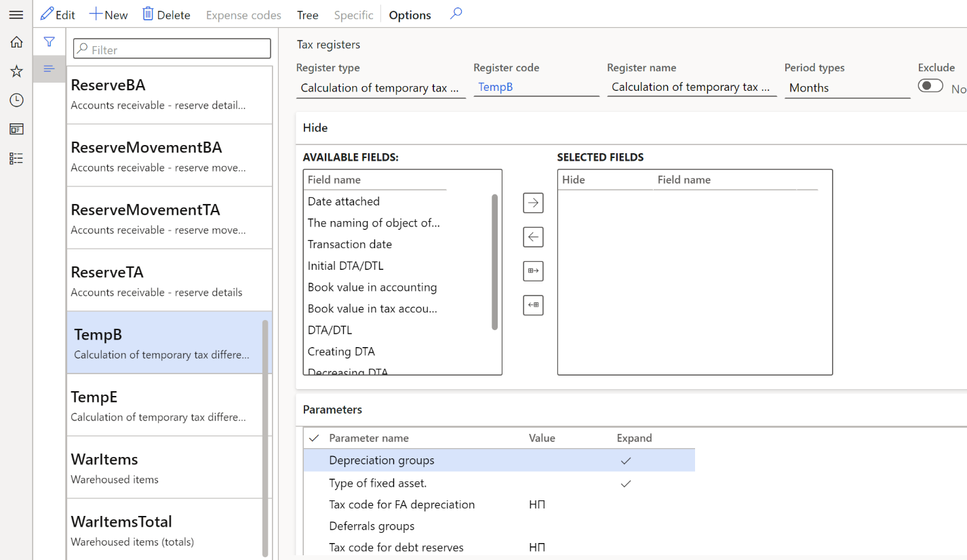Click the search magnifier in action bar
Image resolution: width=967 pixels, height=560 pixels.
click(x=456, y=14)
